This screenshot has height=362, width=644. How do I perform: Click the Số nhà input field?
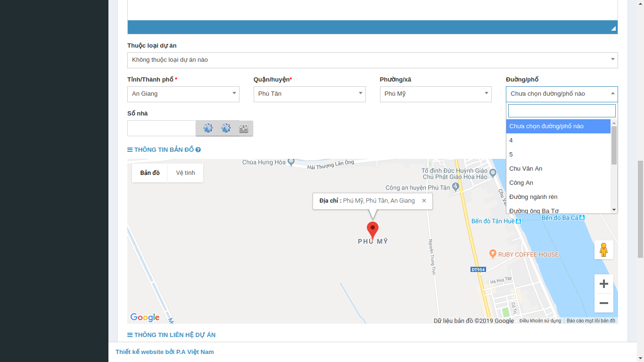162,128
